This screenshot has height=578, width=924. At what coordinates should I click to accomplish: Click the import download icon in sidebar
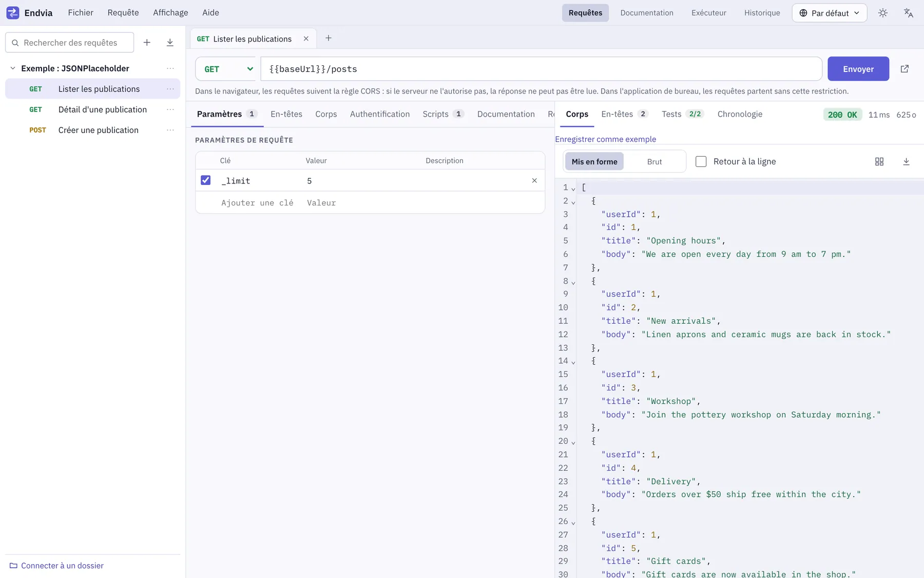click(x=170, y=43)
